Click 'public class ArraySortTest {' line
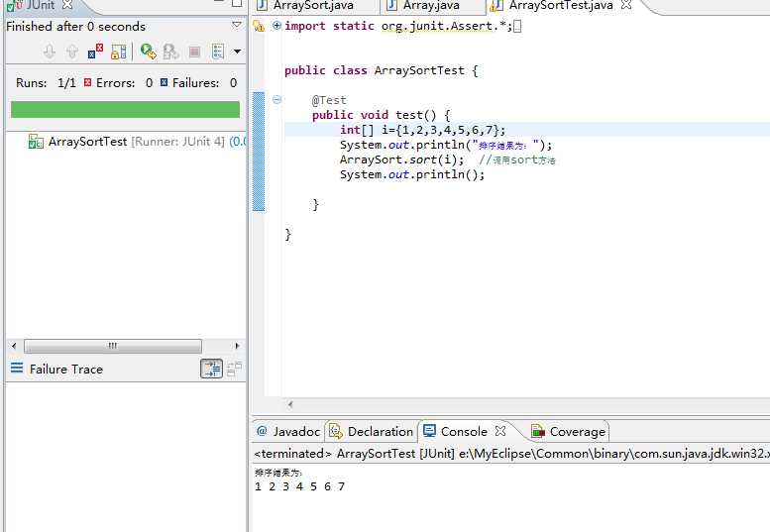 click(382, 70)
